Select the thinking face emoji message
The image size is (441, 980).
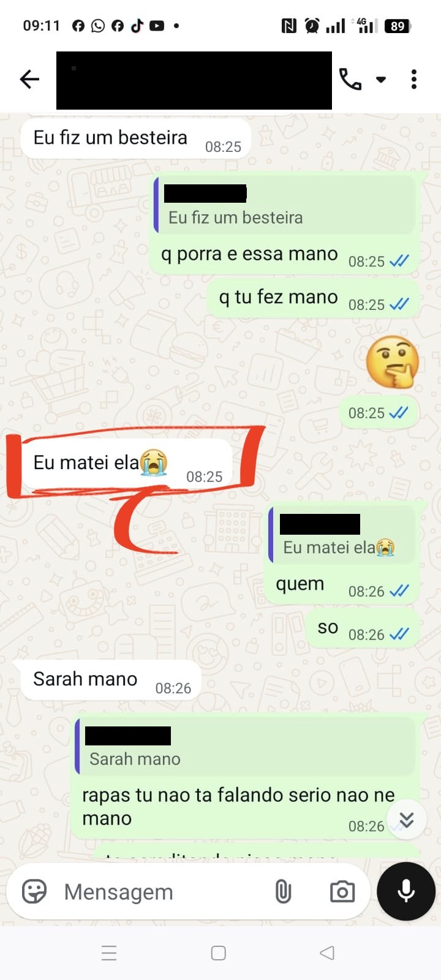392,362
